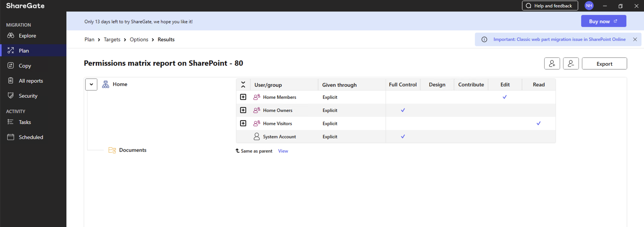This screenshot has height=227, width=644.
Task: Click the Home site hierarchy icon
Action: 105,84
